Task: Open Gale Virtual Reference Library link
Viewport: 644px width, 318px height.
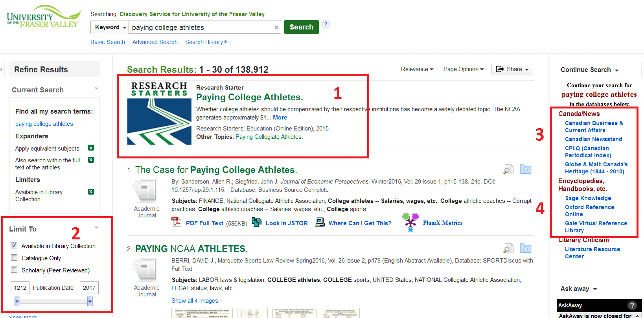Action: pyautogui.click(x=596, y=227)
